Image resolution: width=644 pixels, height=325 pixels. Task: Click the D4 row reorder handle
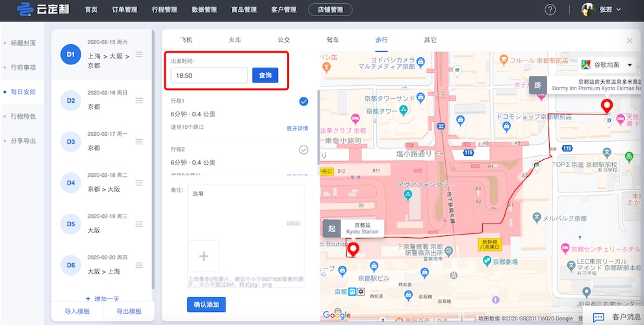tap(139, 183)
